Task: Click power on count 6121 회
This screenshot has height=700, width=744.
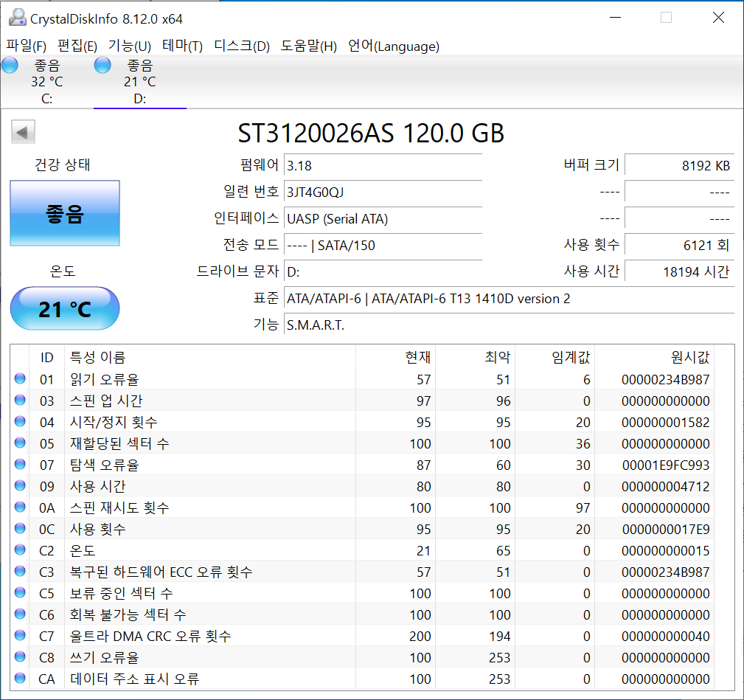Action: pyautogui.click(x=679, y=246)
